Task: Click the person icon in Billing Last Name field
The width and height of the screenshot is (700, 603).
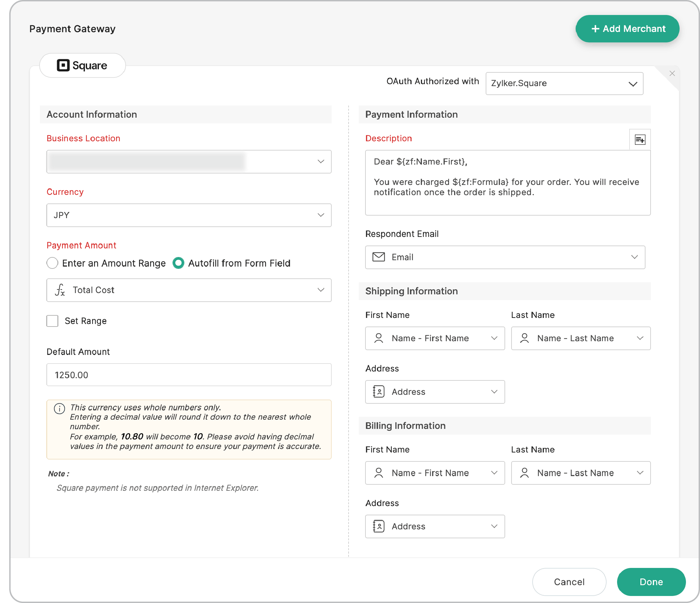Action: (x=525, y=473)
